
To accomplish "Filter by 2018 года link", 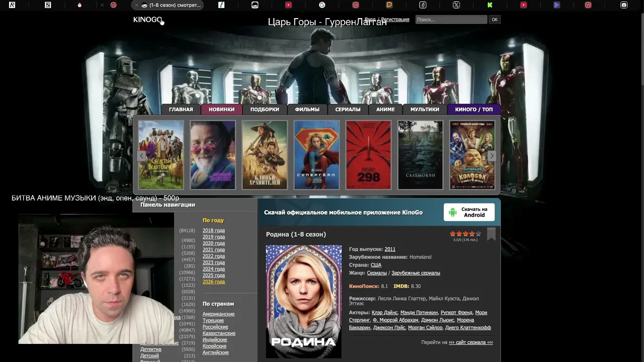I will point(214,230).
